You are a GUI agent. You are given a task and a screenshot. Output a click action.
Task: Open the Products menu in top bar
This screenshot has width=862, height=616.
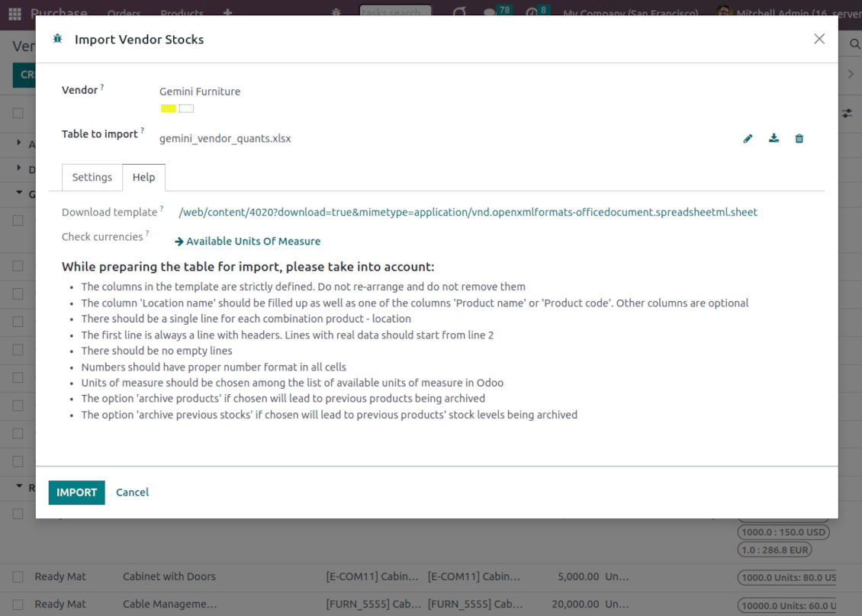pos(182,13)
